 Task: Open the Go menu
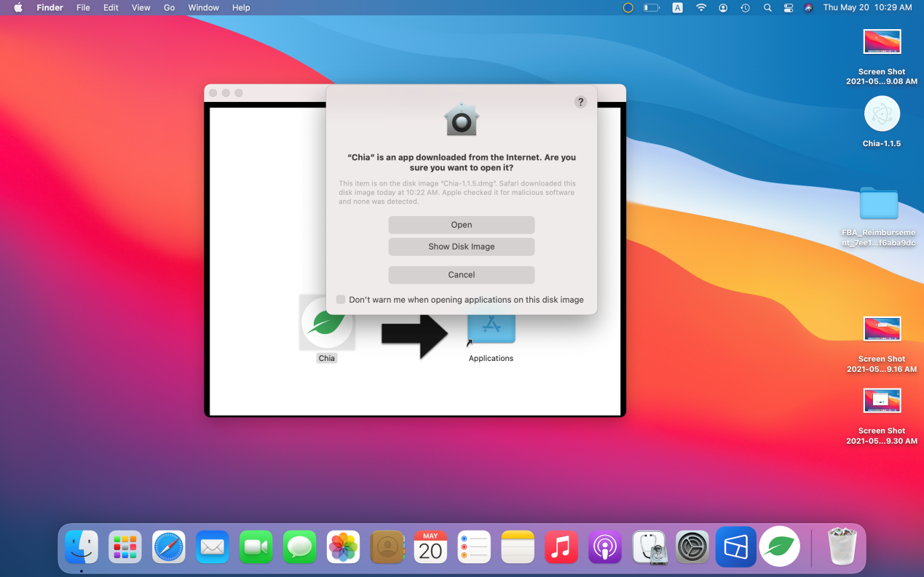169,8
